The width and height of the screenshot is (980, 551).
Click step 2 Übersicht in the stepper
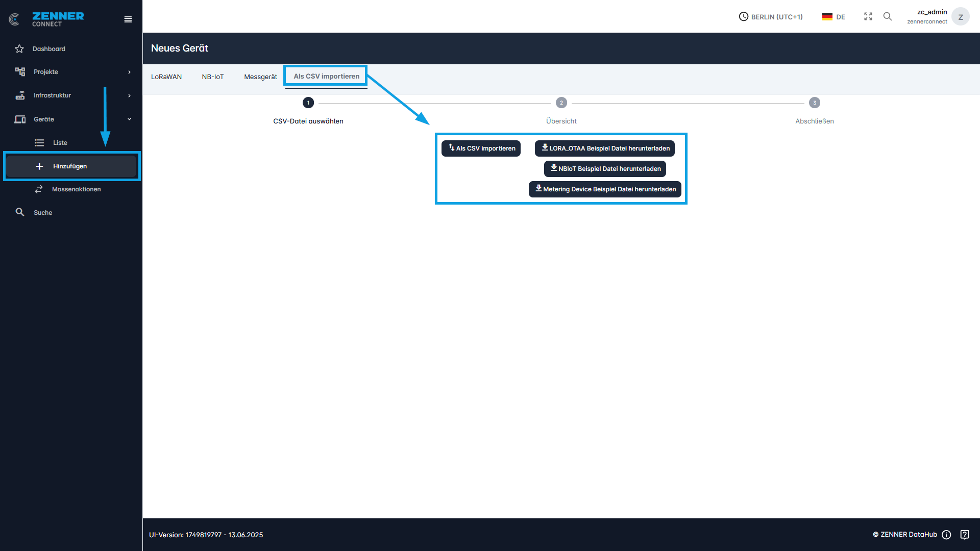(x=561, y=103)
